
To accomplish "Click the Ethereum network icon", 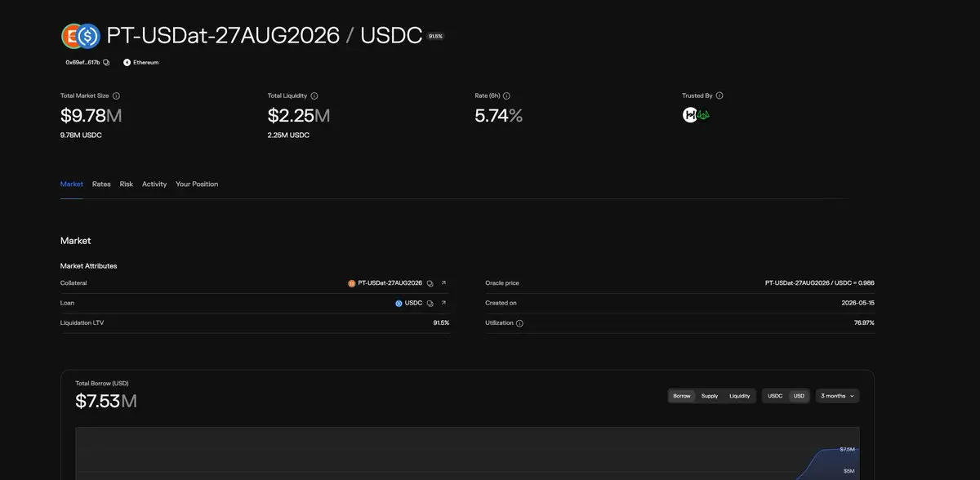I will [x=127, y=62].
